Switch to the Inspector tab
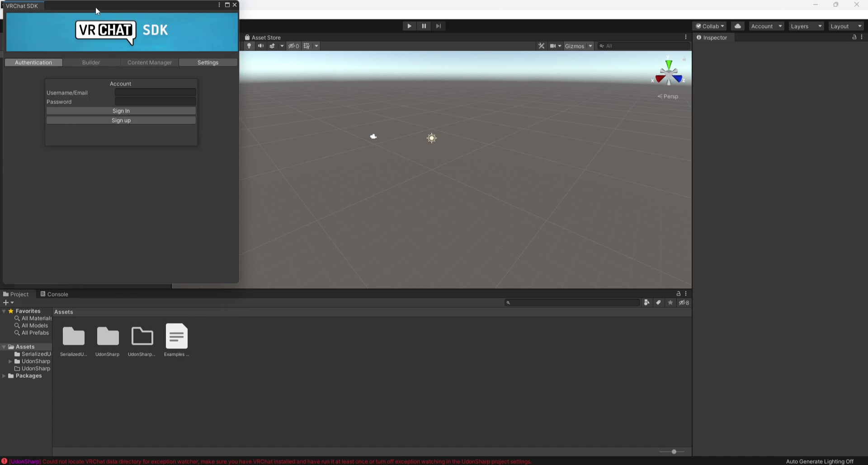The height and width of the screenshot is (465, 868). pyautogui.click(x=712, y=38)
